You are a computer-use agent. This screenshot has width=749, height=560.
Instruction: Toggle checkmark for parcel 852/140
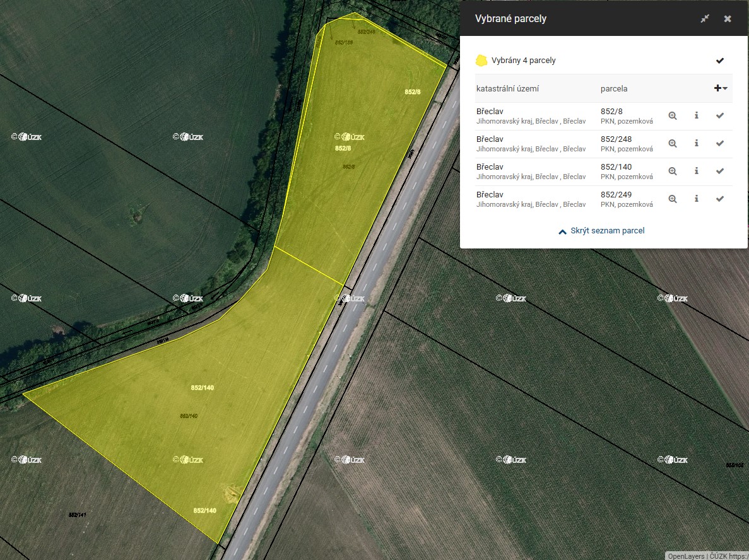point(719,172)
